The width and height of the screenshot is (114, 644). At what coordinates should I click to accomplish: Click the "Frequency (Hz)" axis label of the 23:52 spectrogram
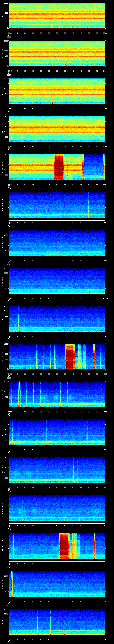pos(3,16)
